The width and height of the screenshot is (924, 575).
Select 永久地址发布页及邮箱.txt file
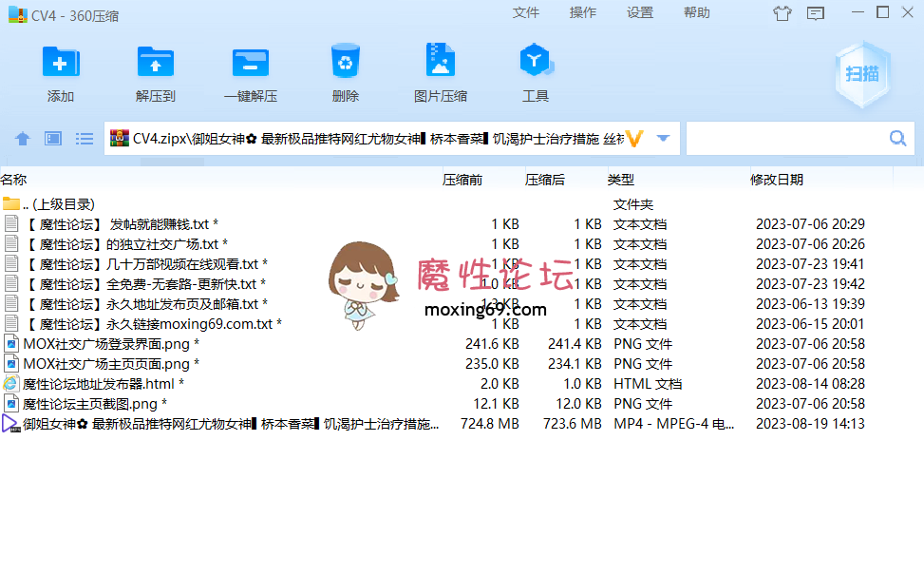[462, 304]
